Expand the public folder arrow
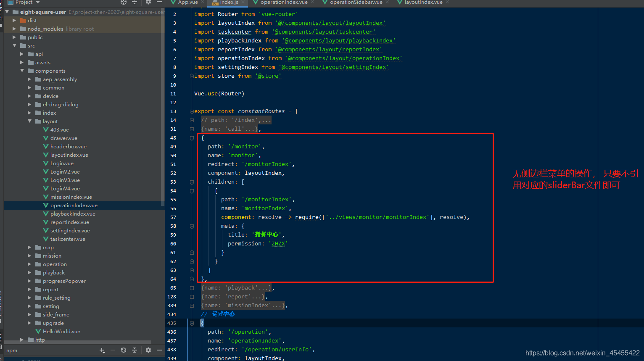The height and width of the screenshot is (361, 644). 14,37
